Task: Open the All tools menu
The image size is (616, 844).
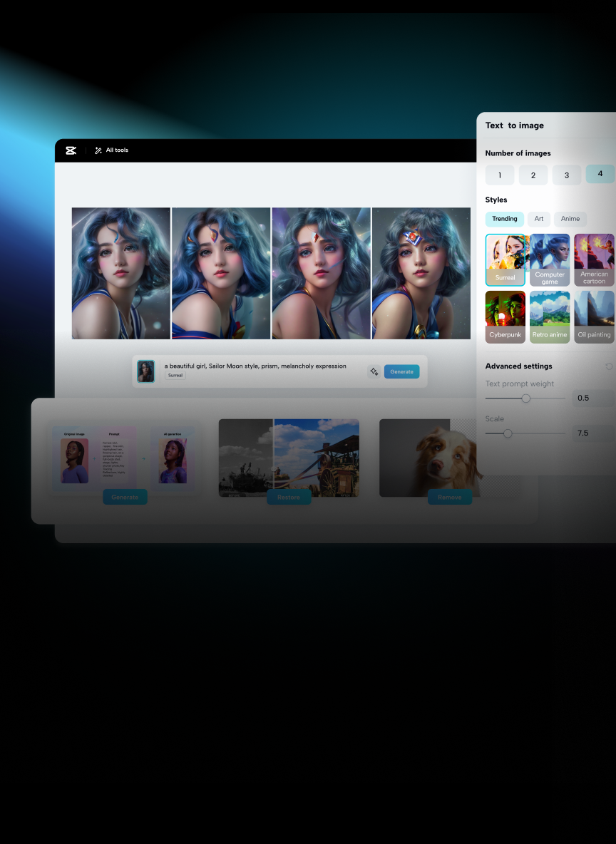Action: [111, 150]
